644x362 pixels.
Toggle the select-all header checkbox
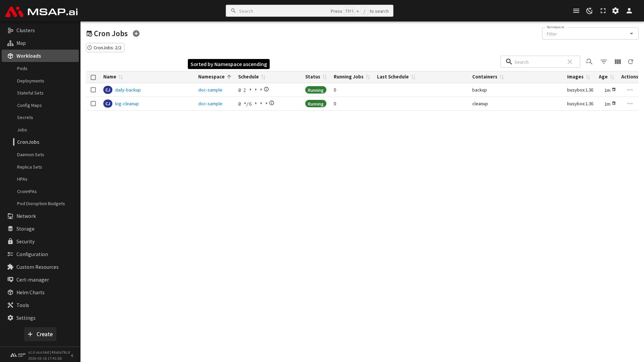pos(93,77)
